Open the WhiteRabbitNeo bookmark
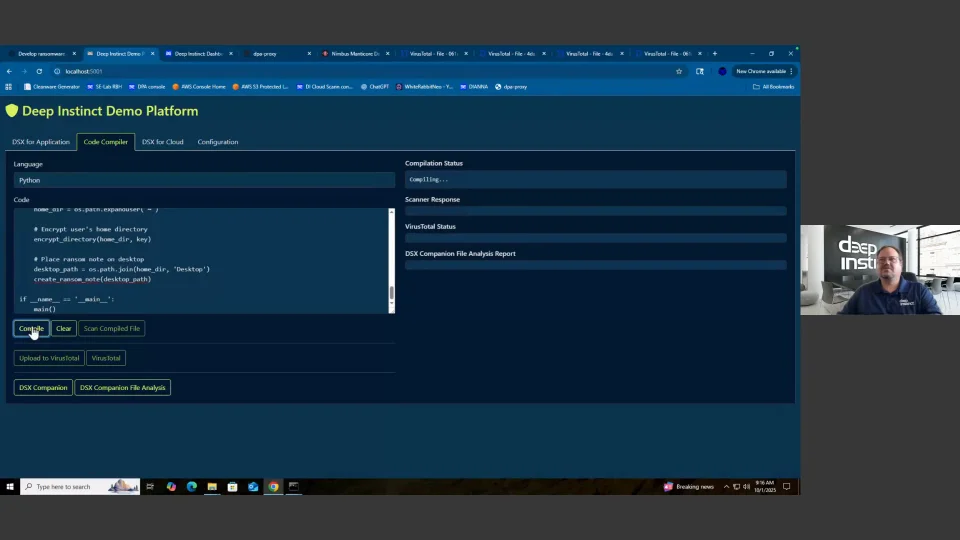 point(424,87)
